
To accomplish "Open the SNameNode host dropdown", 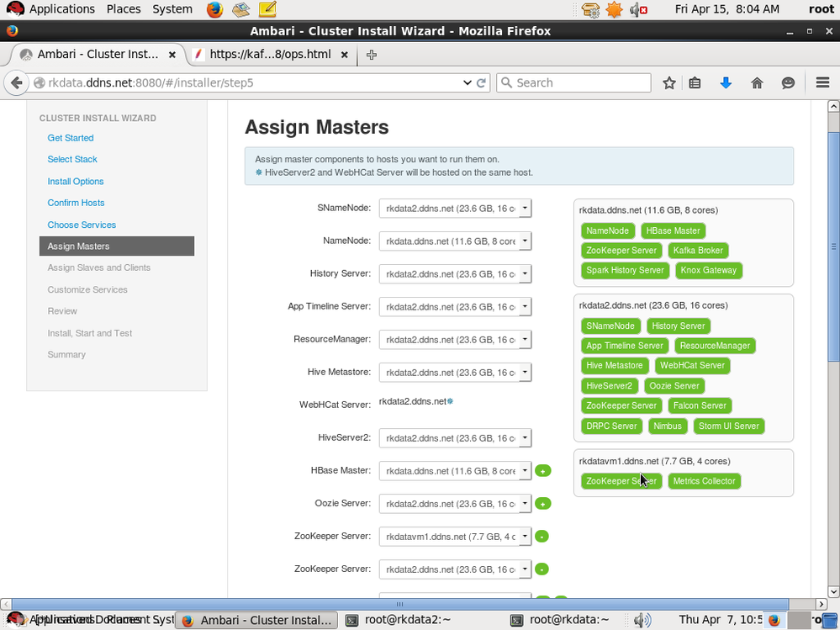I will 456,209.
